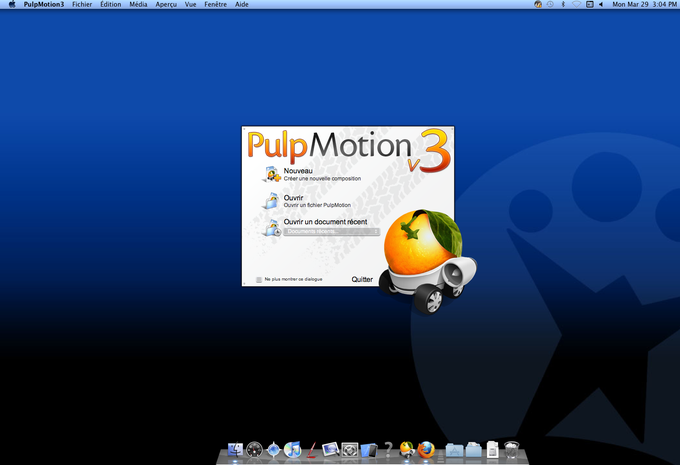The width and height of the screenshot is (680, 465).
Task: Click the recent document clock-folder icon
Action: click(272, 227)
